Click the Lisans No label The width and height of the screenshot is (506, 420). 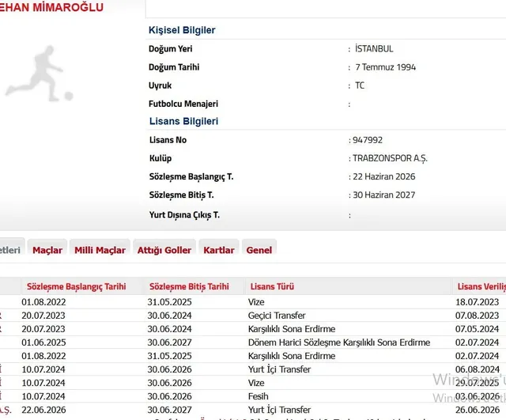[x=168, y=140]
